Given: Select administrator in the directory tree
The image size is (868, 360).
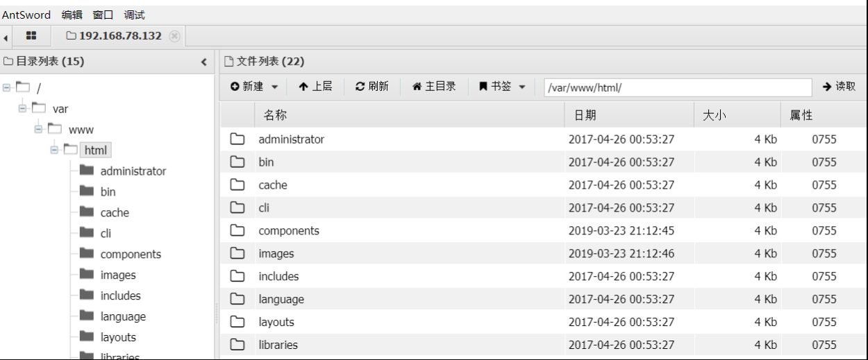Looking at the screenshot, I should pos(133,171).
